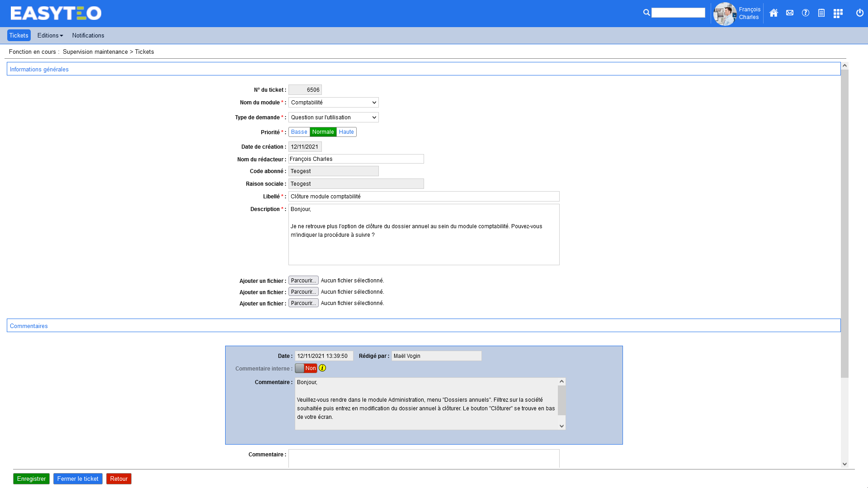Click the Enregistrer button
The height and width of the screenshot is (488, 868).
tap(31, 479)
